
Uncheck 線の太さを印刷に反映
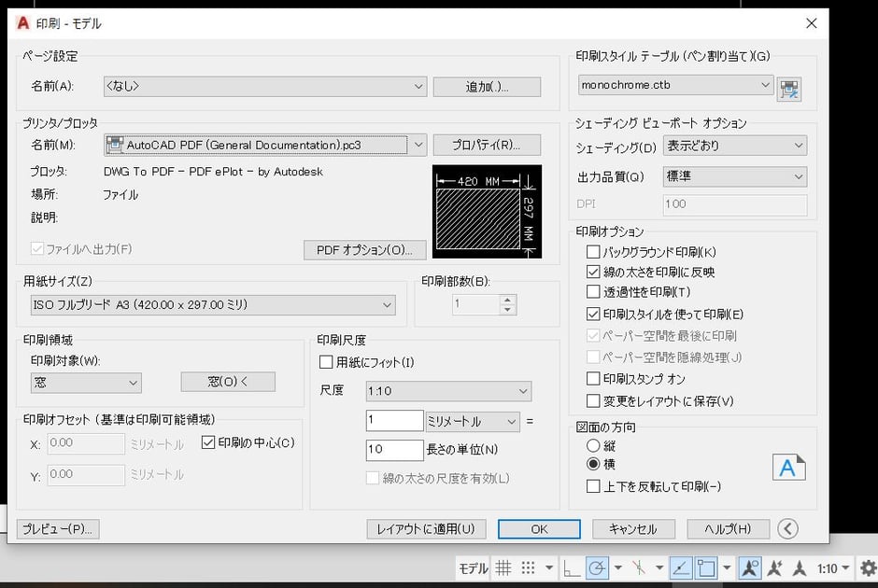[593, 272]
